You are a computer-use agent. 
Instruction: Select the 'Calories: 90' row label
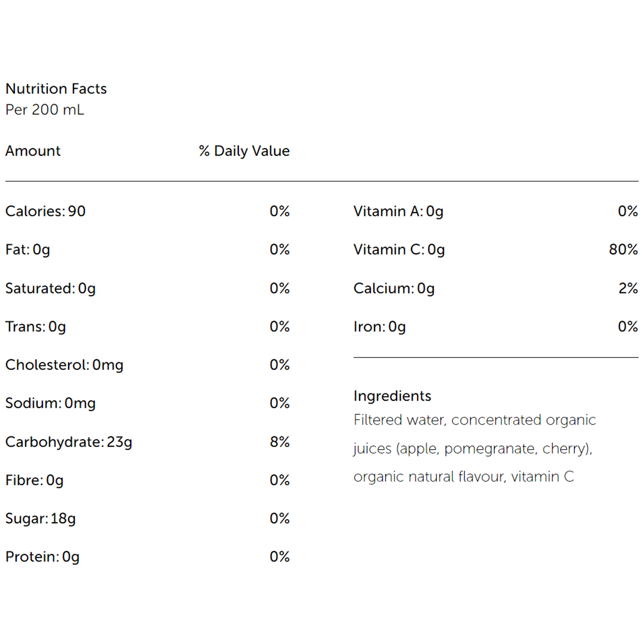point(45,211)
